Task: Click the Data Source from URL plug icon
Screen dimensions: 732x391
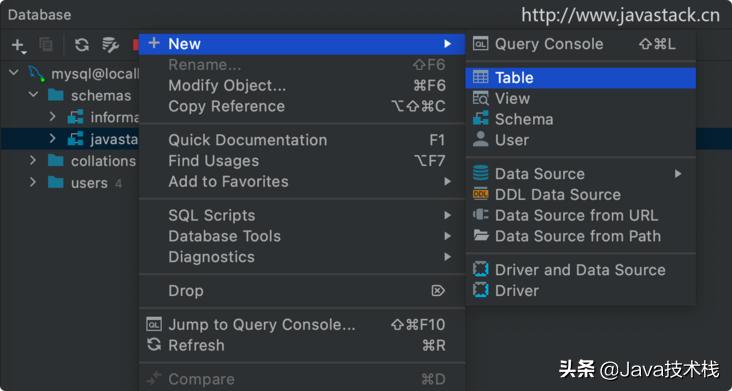Action: click(480, 215)
